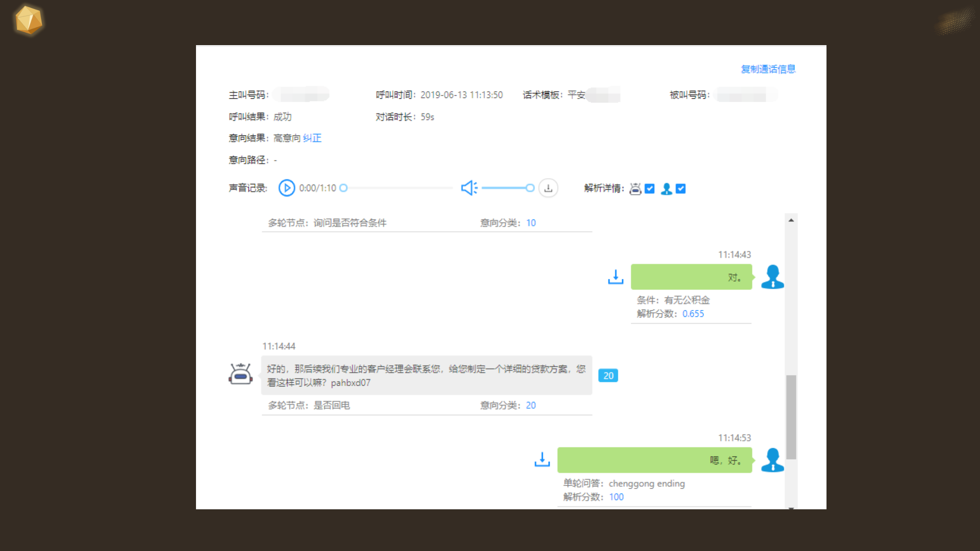
Task: Click the 11:14:44 timestamp
Action: point(279,346)
